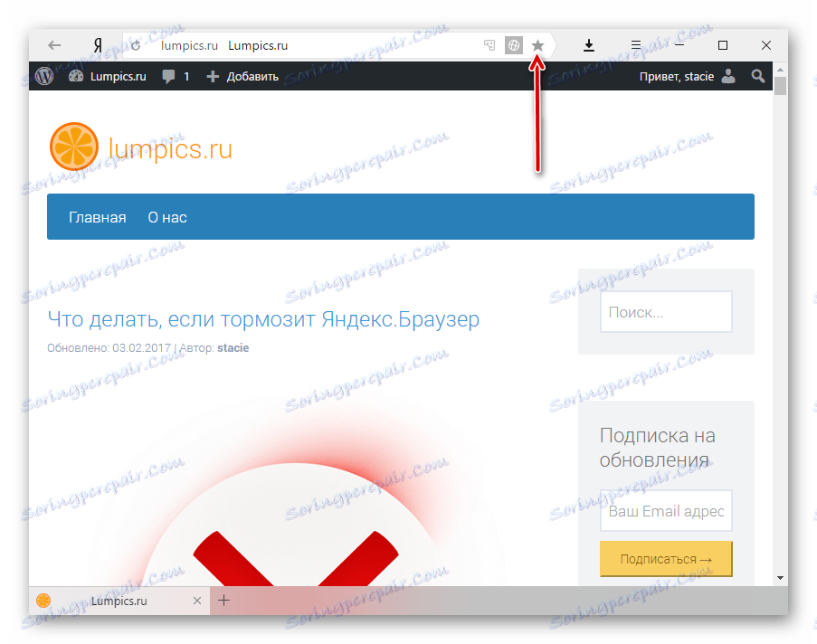Open the WordPress logo menu
817x644 pixels.
(44, 76)
